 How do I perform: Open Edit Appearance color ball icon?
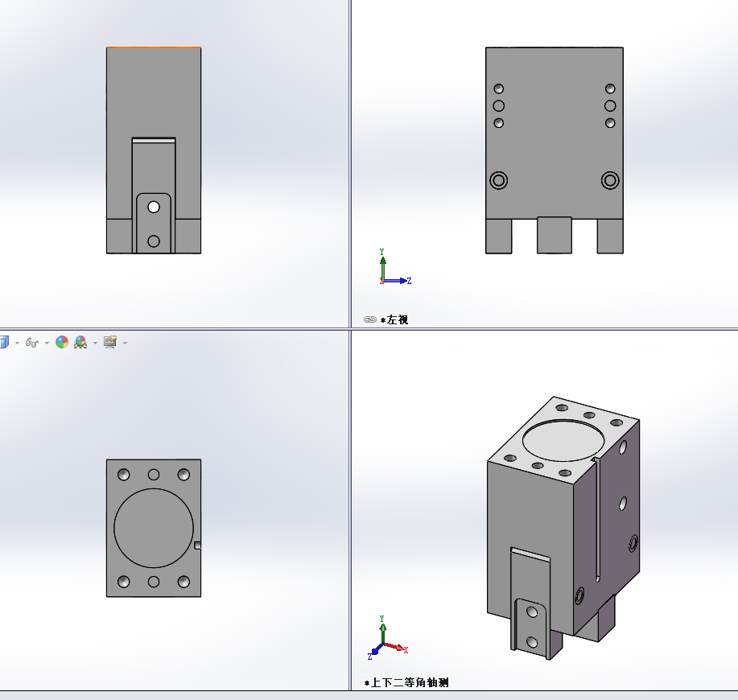[x=62, y=342]
